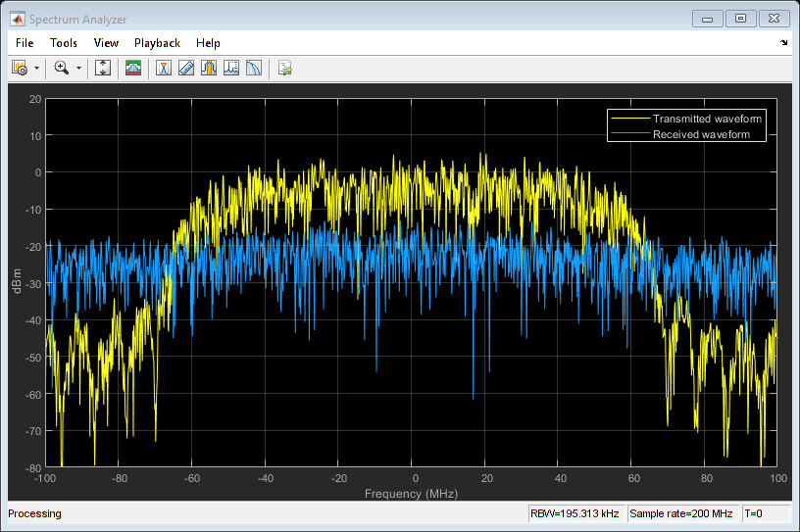Select the Zoom magnifier tool
The width and height of the screenshot is (800, 532).
coord(62,68)
